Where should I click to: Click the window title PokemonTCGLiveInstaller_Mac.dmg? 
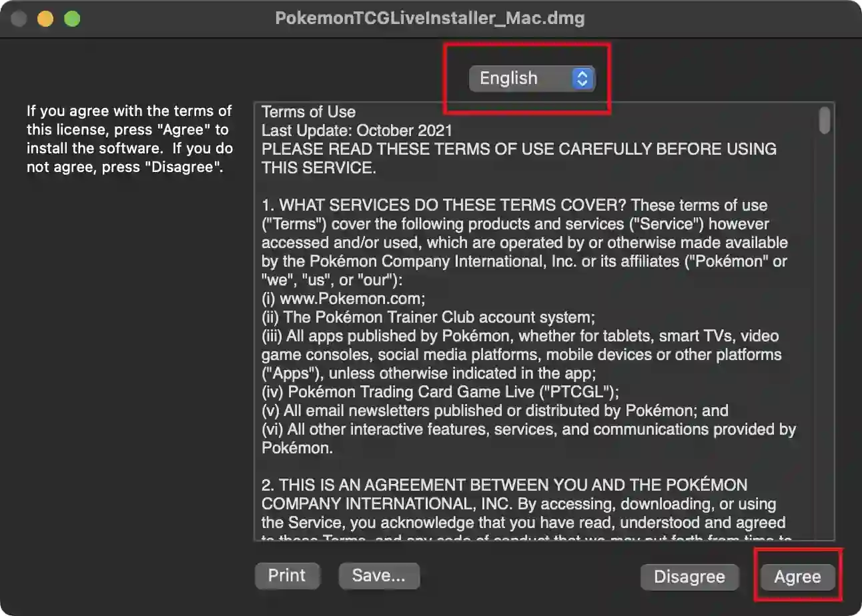click(x=430, y=18)
